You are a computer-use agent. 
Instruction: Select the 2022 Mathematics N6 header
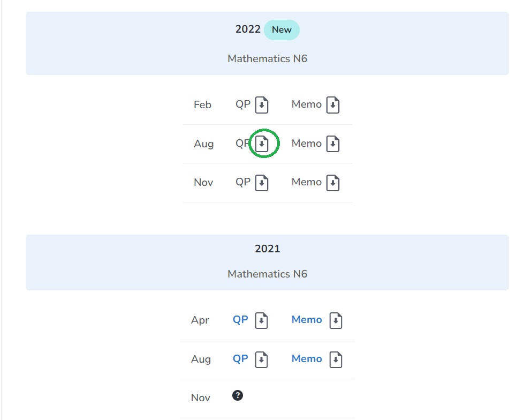267,58
